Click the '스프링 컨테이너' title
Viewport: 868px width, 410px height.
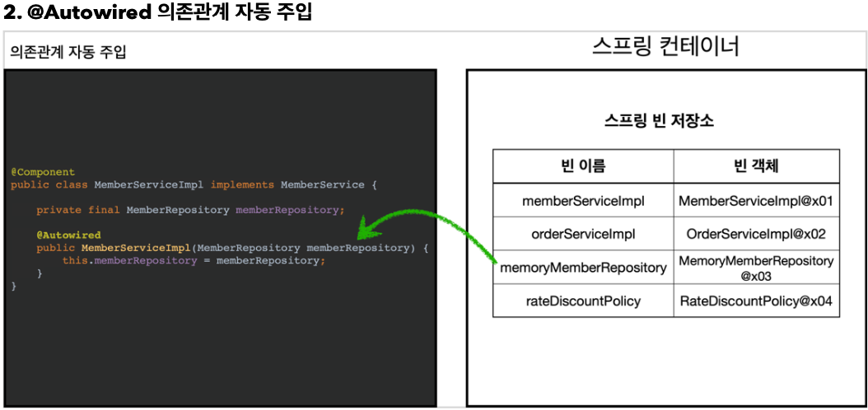(x=665, y=48)
